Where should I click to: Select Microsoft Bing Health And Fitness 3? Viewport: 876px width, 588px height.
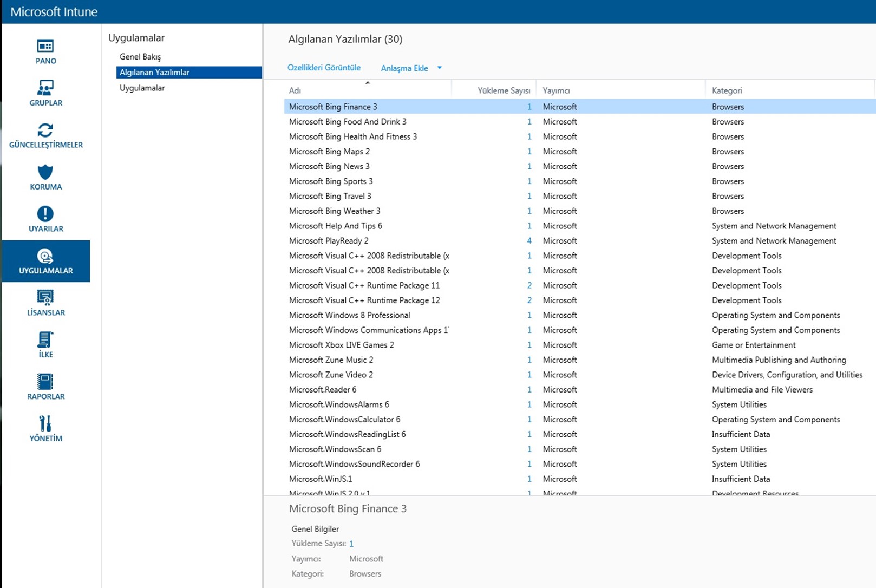click(580, 136)
